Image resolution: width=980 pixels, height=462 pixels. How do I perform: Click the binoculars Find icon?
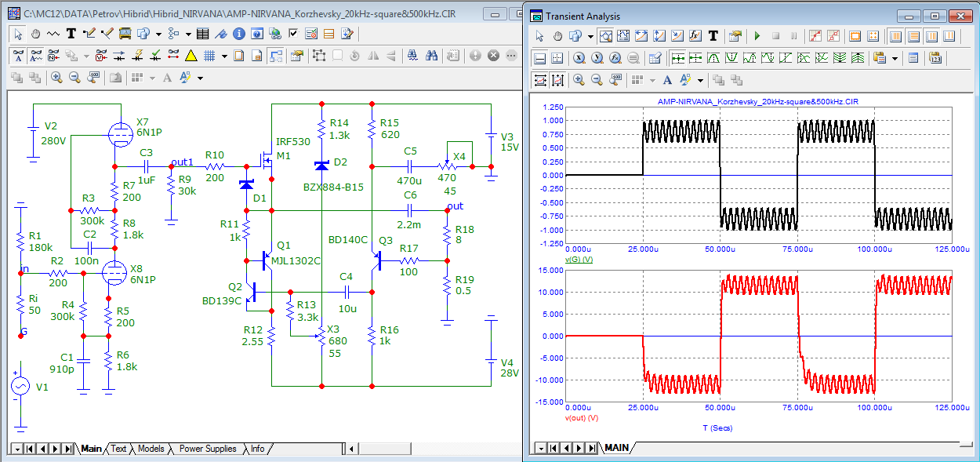[431, 56]
